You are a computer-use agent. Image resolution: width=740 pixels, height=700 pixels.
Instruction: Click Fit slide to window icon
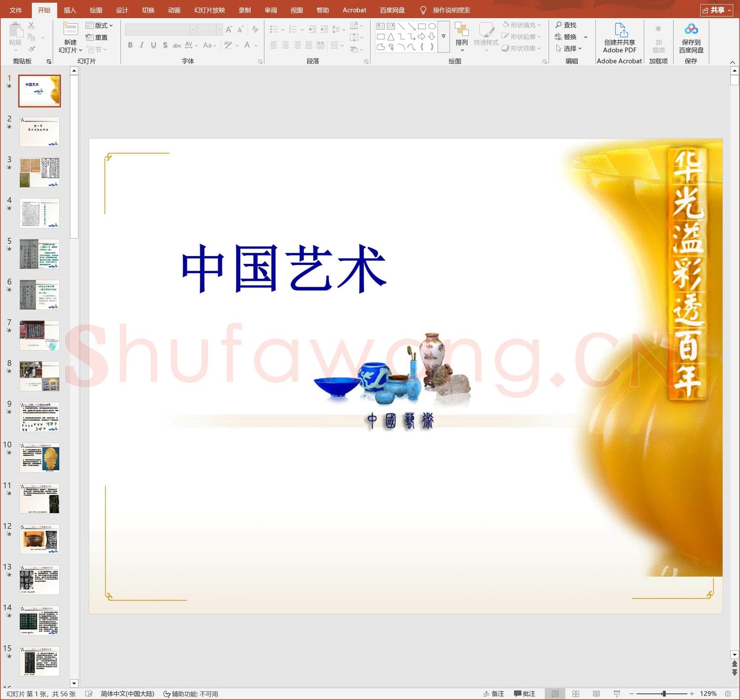pyautogui.click(x=728, y=694)
